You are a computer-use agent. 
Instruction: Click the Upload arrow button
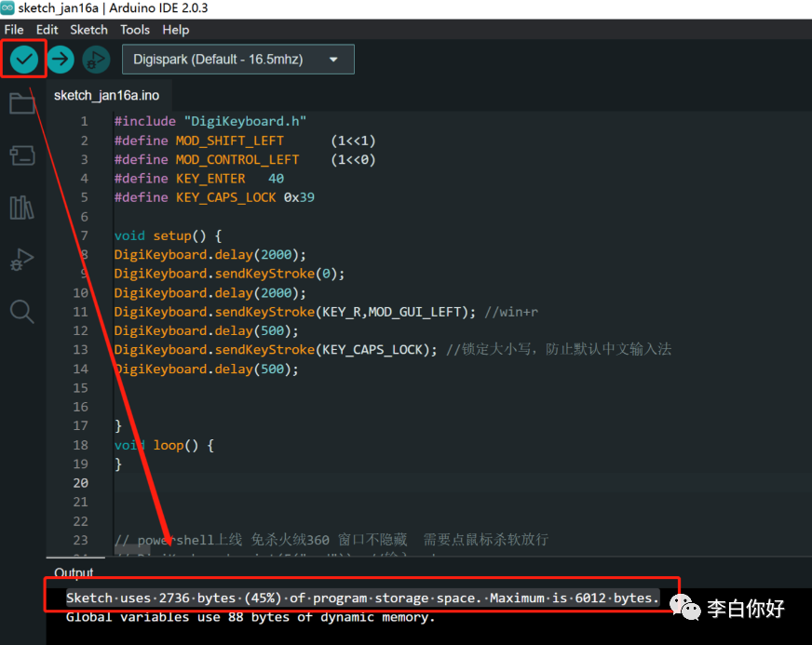pos(61,59)
